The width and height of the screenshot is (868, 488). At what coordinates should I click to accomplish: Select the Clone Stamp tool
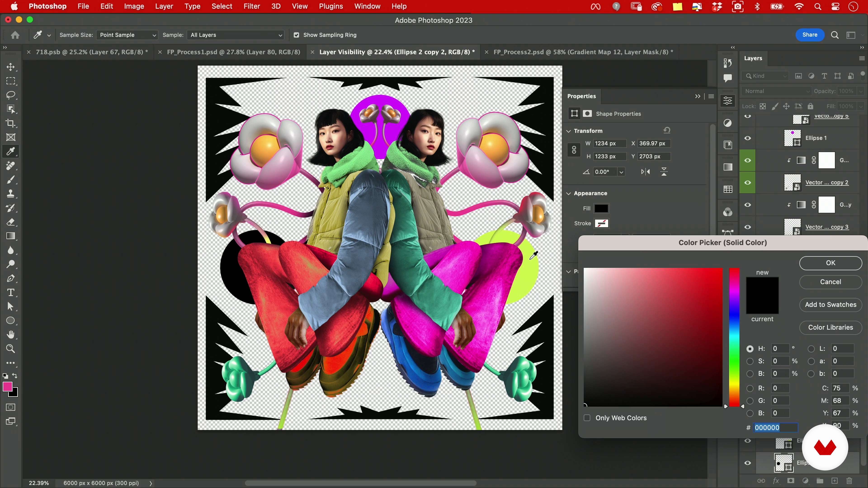[x=11, y=194]
